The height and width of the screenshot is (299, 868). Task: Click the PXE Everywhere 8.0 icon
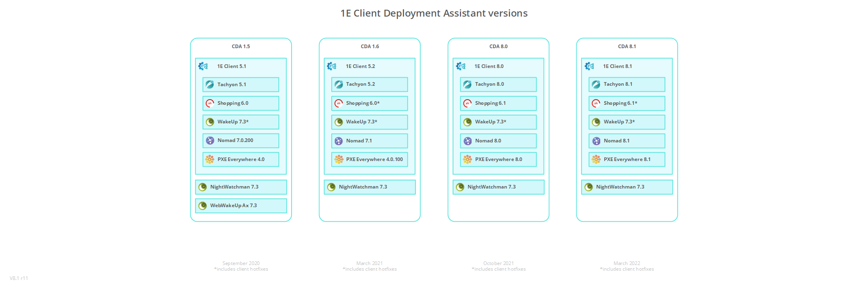[x=468, y=159]
